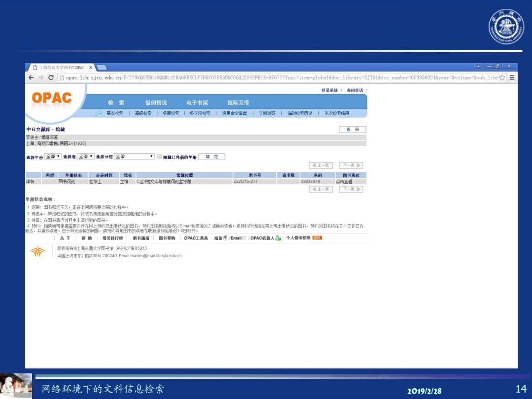This screenshot has height=399, width=532.
Task: Open a new browser tab
Action: [x=101, y=67]
